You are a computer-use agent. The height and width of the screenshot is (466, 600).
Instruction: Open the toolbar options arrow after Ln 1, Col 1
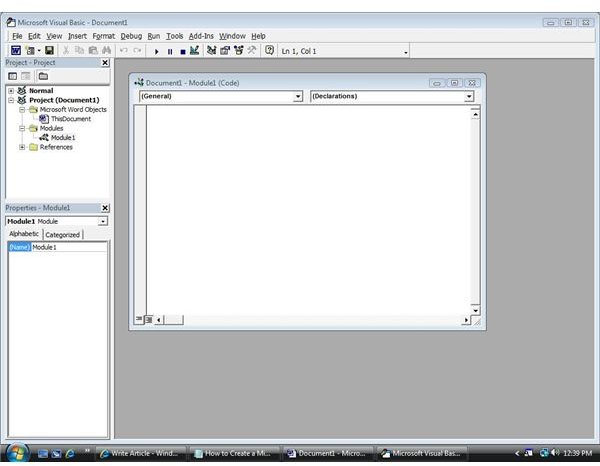[x=406, y=52]
